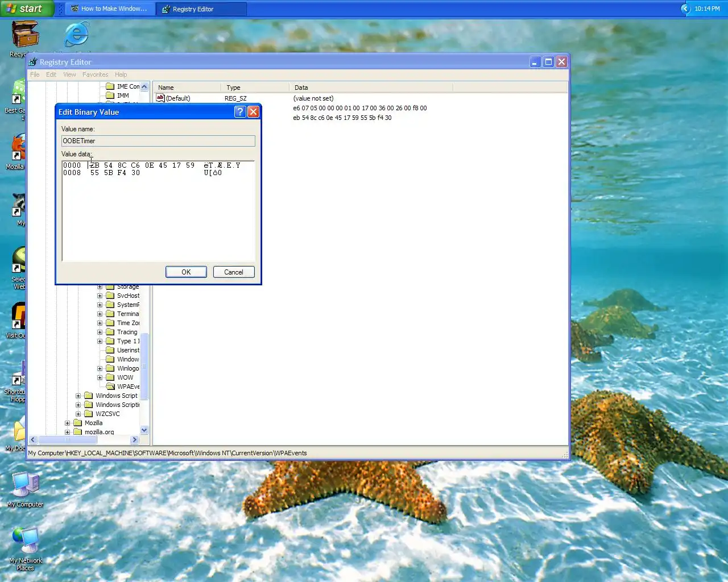Open the Start menu
This screenshot has width=728, height=582.
pos(27,9)
